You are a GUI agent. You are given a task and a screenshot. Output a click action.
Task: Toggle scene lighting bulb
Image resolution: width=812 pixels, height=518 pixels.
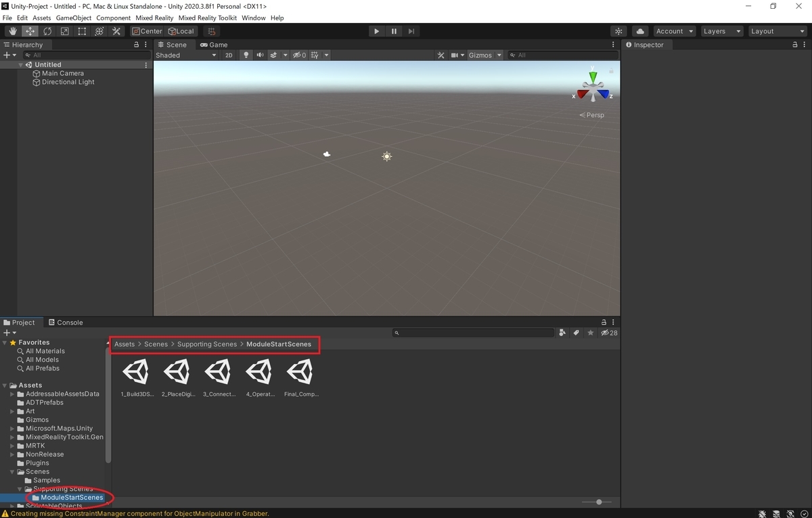[x=246, y=55]
